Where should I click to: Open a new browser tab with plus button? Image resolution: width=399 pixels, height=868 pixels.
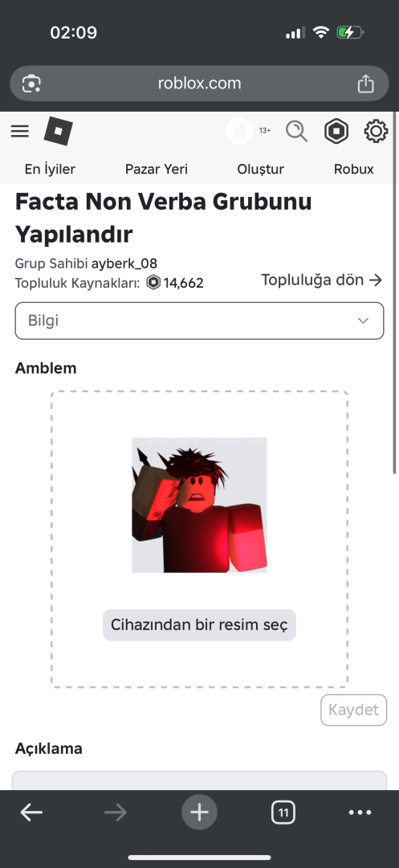[199, 812]
